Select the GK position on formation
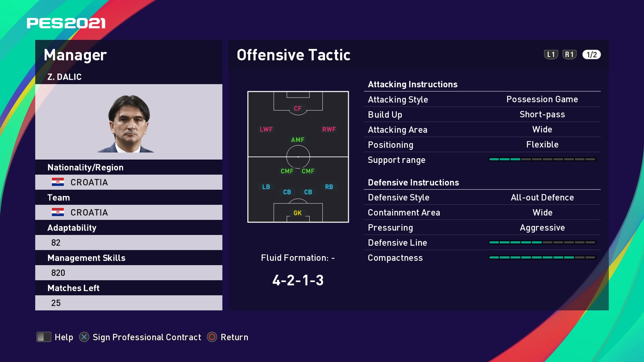 pos(297,213)
